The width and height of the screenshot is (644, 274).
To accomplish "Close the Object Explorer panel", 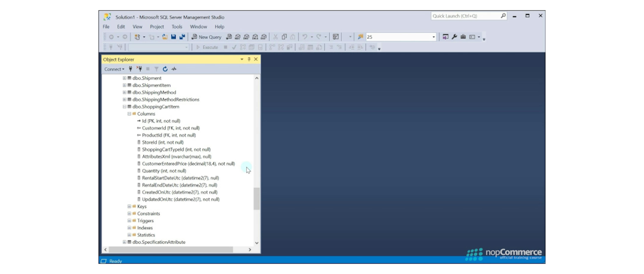I will tap(256, 59).
